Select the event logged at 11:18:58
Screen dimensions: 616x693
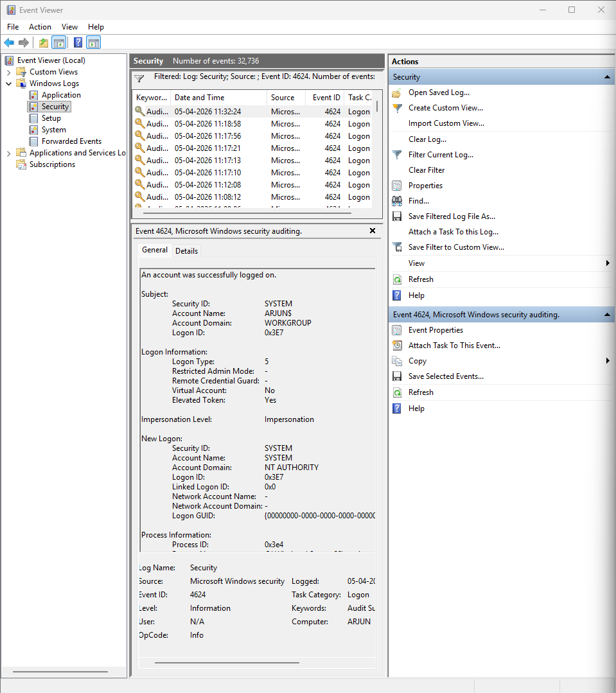[x=254, y=124]
